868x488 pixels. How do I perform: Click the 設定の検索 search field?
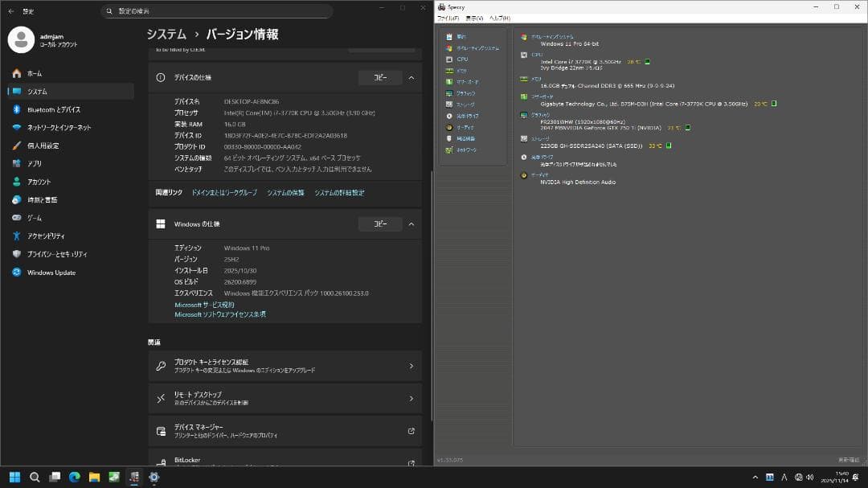pyautogui.click(x=217, y=10)
